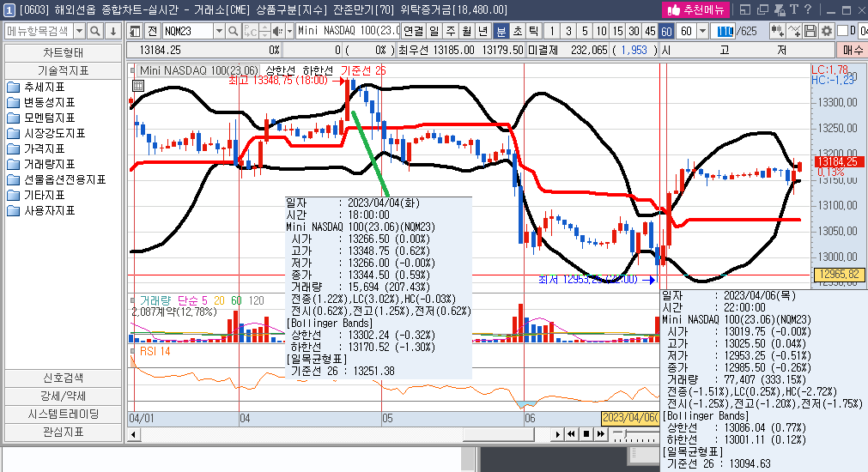Save chart via floppy disk icon
Image resolution: width=868 pixels, height=472 pixels.
coord(810,31)
